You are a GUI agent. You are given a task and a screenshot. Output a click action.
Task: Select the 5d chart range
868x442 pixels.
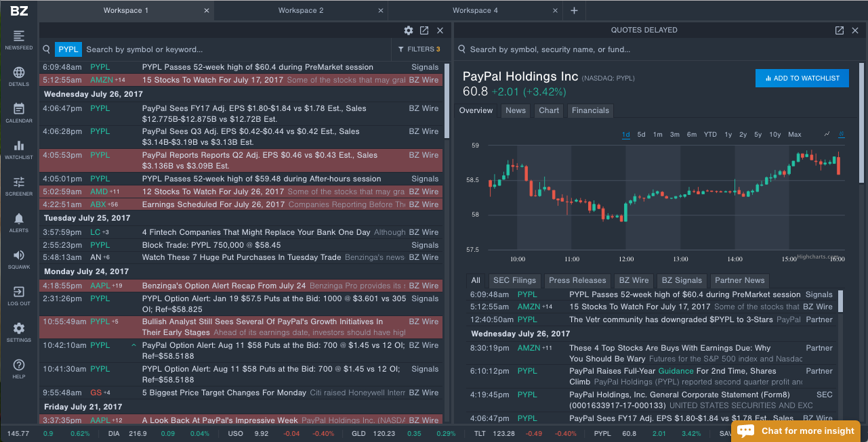(x=641, y=135)
